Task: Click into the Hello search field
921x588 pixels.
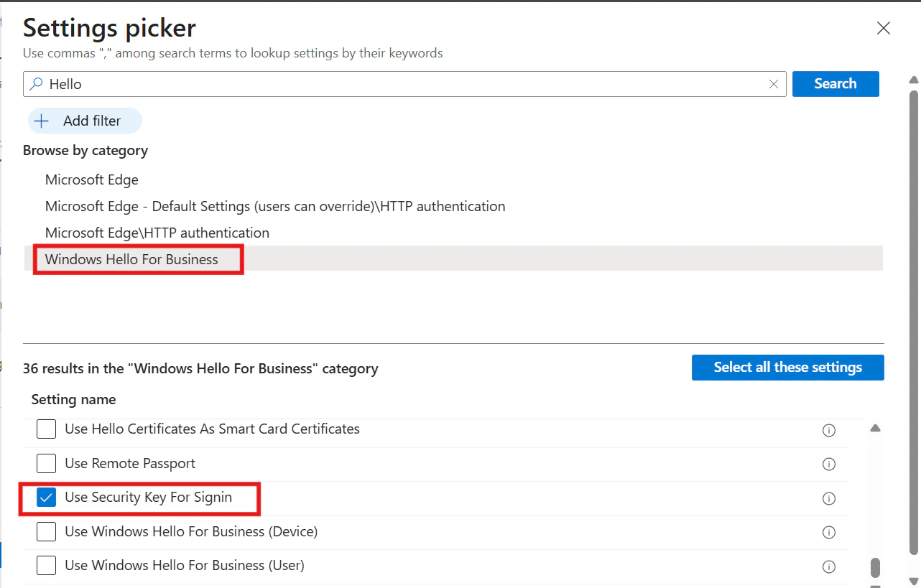Action: 404,84
